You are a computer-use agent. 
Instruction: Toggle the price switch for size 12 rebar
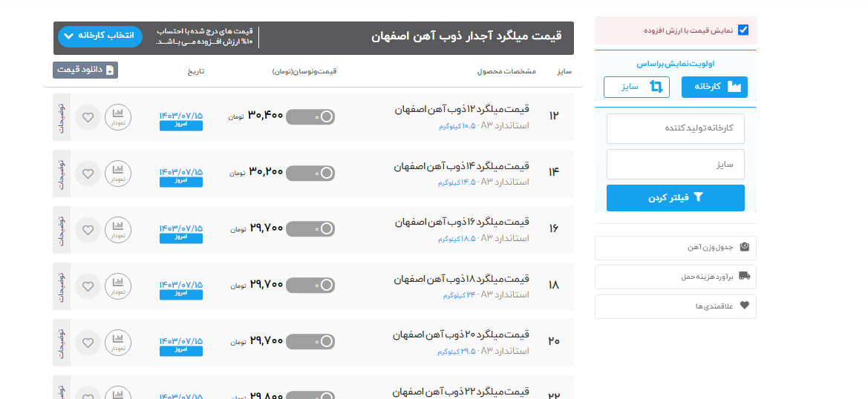pyautogui.click(x=310, y=116)
